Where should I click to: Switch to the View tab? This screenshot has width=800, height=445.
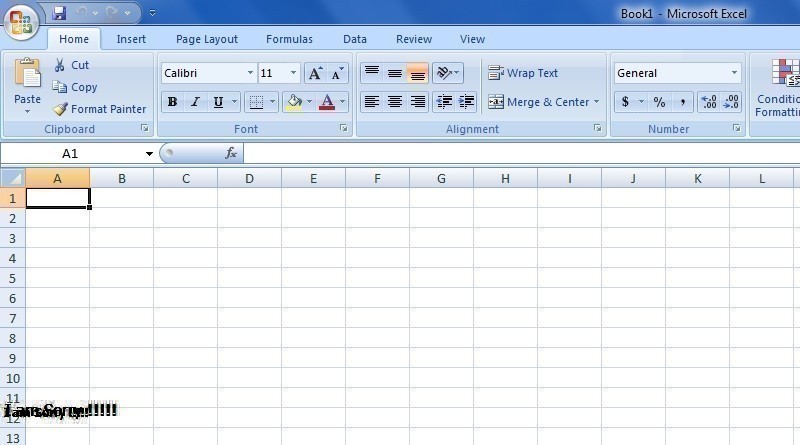[472, 39]
